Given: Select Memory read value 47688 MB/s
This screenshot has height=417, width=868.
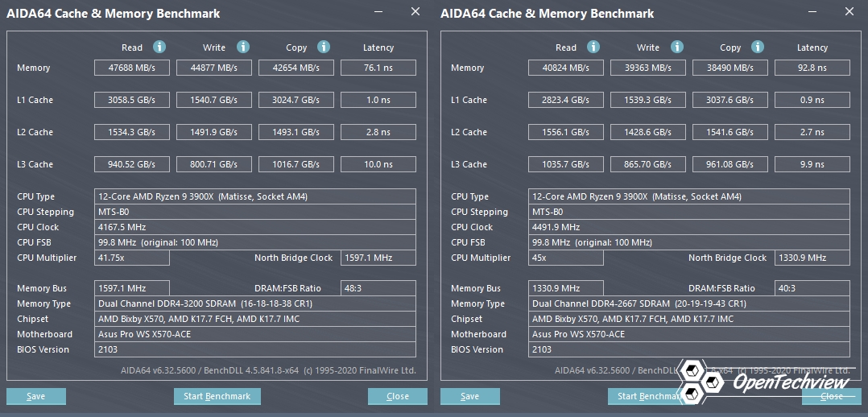Looking at the screenshot, I should pos(131,68).
